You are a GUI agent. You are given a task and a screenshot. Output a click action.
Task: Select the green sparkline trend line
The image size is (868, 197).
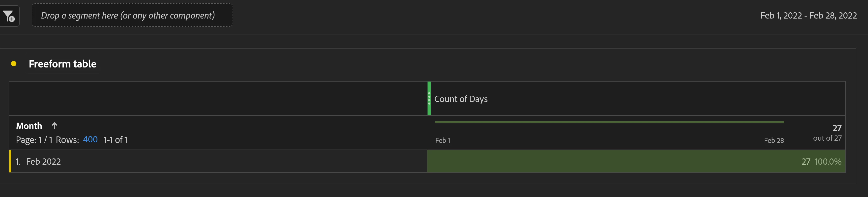(x=610, y=122)
